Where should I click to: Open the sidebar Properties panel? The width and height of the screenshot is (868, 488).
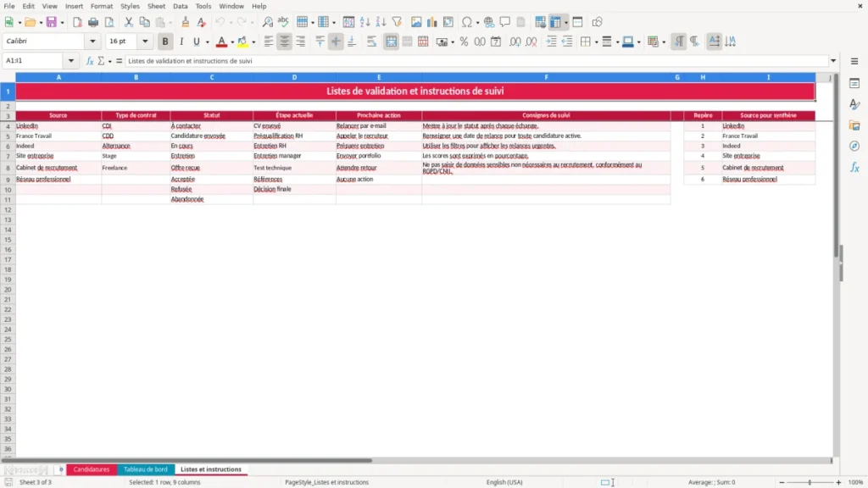tap(854, 83)
